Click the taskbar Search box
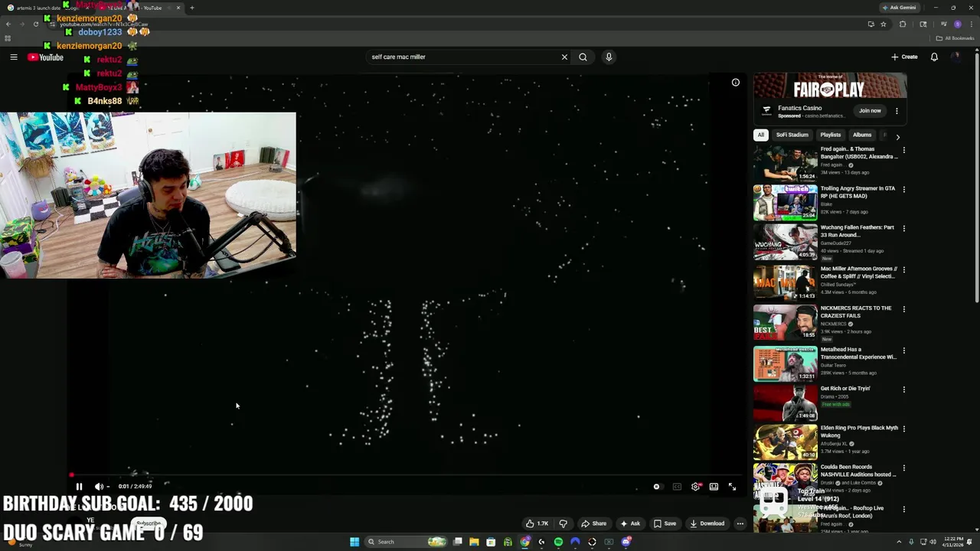Image resolution: width=980 pixels, height=551 pixels. click(406, 542)
